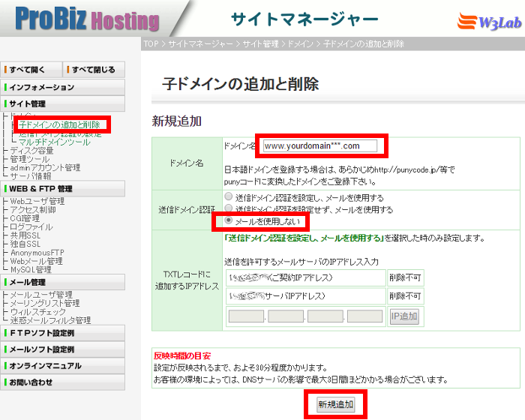Click すべて閉じる to collapse all menus
This screenshot has width=525, height=420.
93,70
